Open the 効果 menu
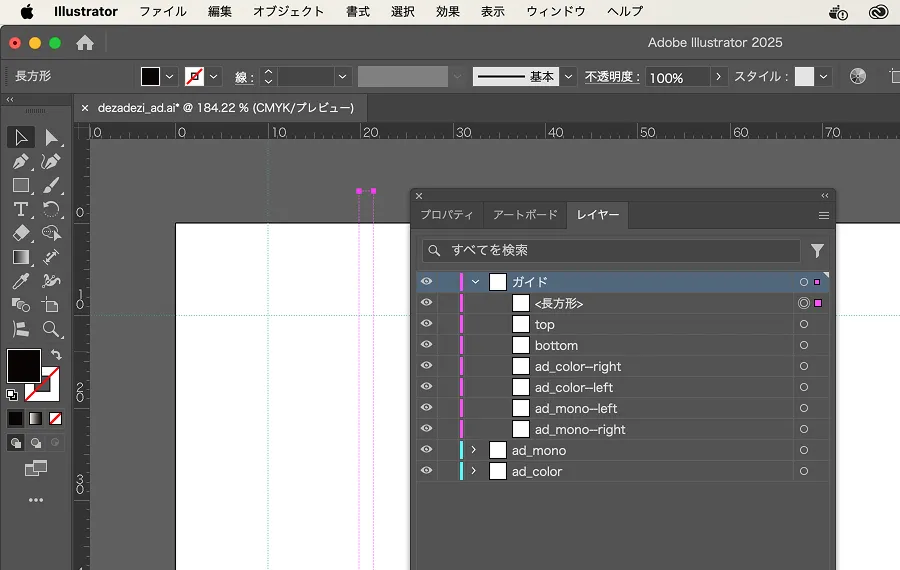The image size is (900, 570). tap(448, 12)
